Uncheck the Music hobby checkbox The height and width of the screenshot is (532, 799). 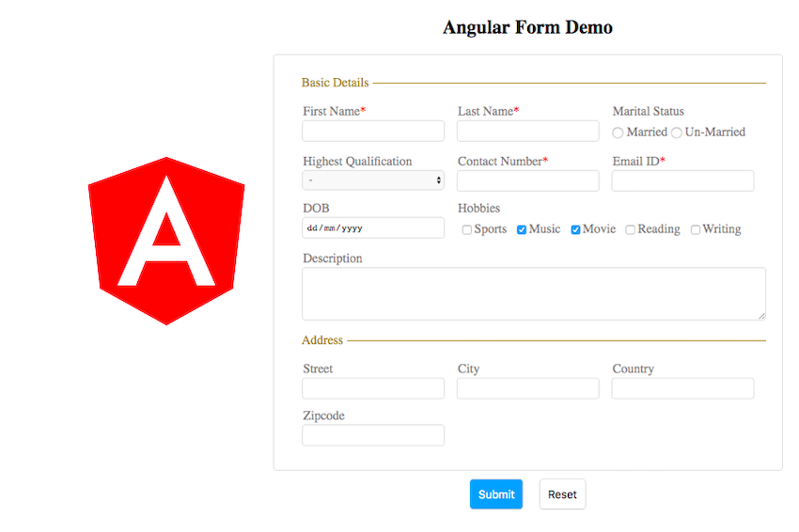pos(522,230)
